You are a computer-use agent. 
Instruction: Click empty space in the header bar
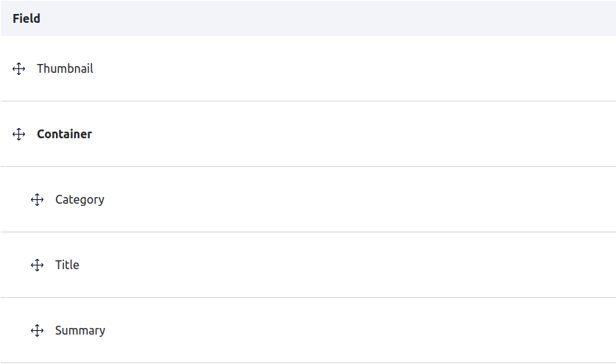[x=331, y=19]
